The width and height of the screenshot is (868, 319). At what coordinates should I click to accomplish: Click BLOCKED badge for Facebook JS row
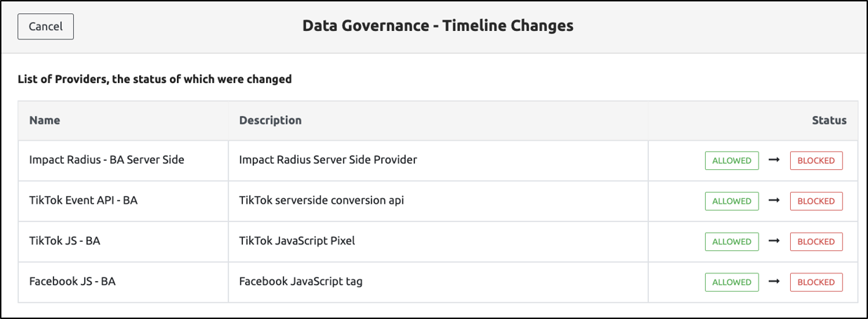pyautogui.click(x=816, y=282)
